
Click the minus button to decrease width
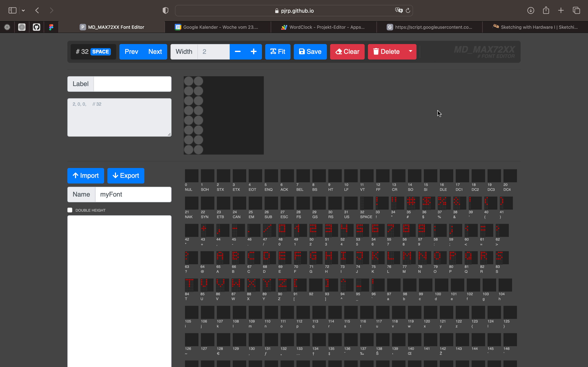(238, 52)
